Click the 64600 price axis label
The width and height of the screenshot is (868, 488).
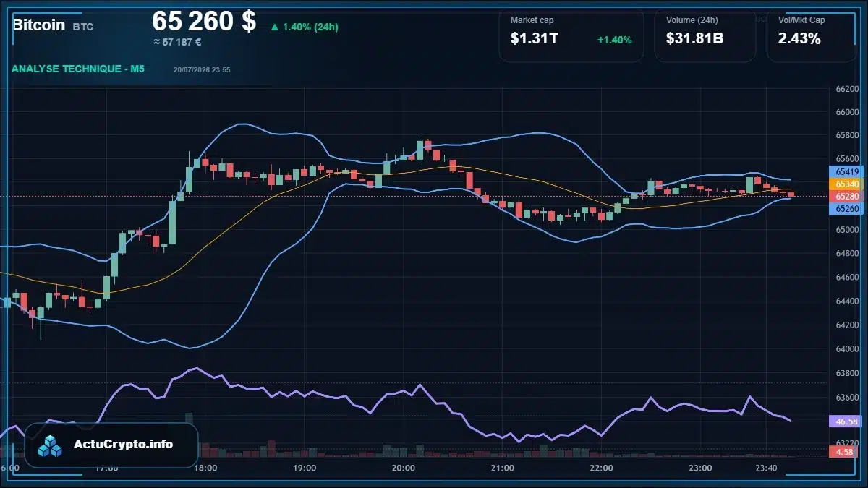click(846, 277)
